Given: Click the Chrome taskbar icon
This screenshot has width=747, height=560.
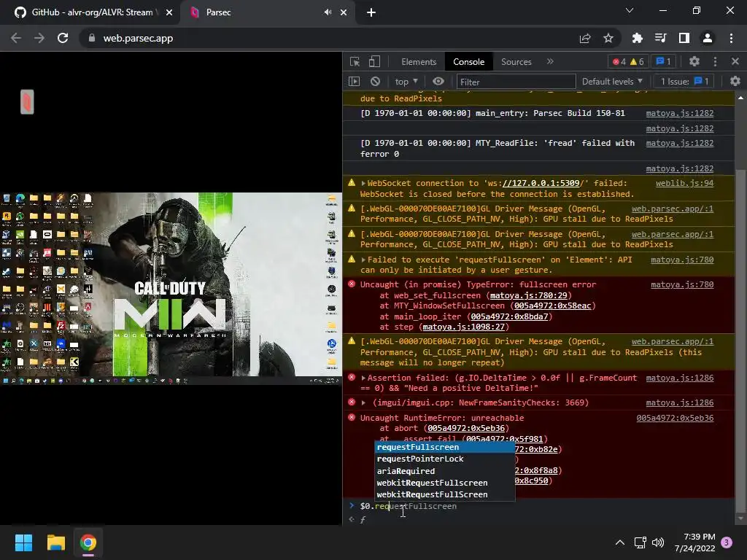Looking at the screenshot, I should tap(88, 542).
